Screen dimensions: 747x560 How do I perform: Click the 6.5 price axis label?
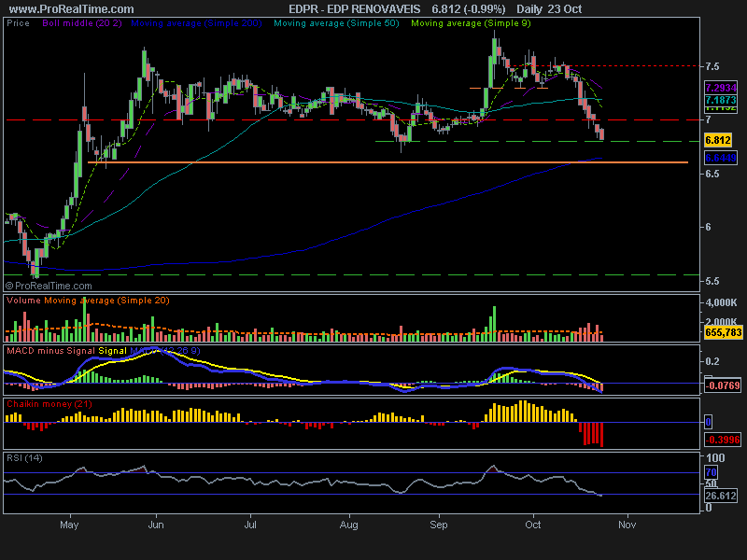[712, 174]
